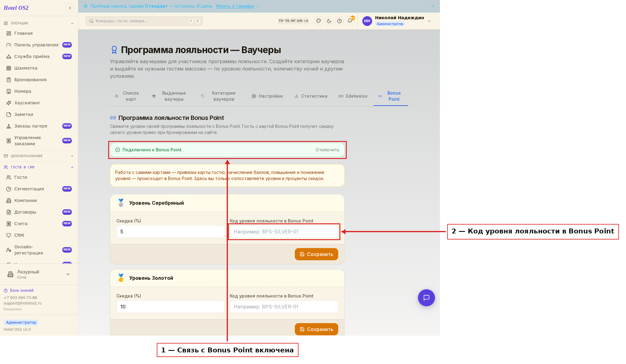The width and height of the screenshot is (626, 364).
Task: Open Управление заказами
Action: tap(39, 141)
